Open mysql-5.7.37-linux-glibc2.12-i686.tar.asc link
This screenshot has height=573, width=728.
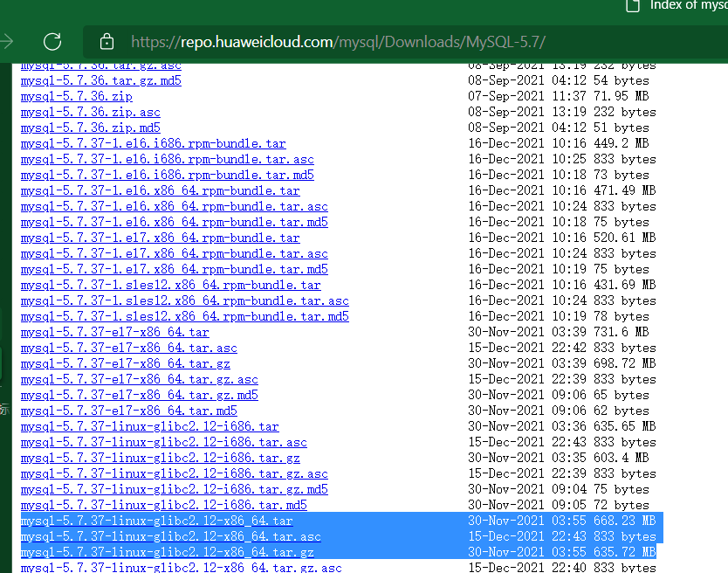coord(163,442)
